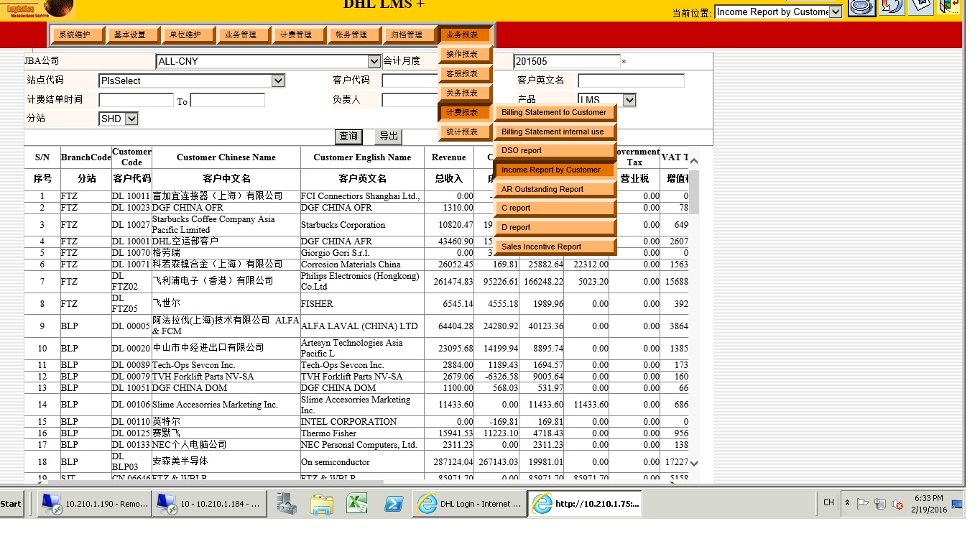Open the 计费管理 menu

(298, 34)
